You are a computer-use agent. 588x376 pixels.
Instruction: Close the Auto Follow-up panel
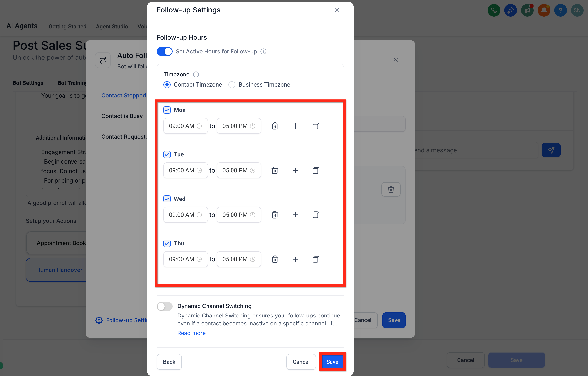396,60
